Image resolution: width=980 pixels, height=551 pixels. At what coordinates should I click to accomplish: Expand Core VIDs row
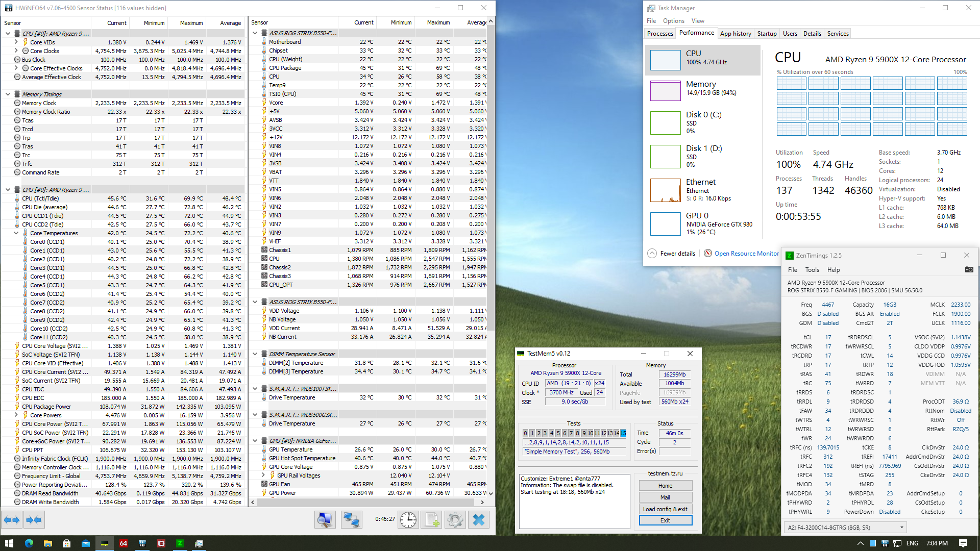[x=16, y=42]
